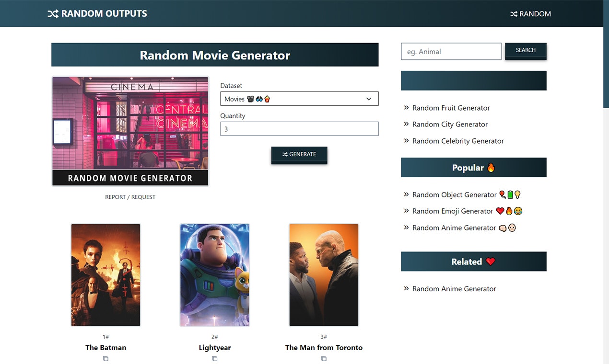Select 'The Man from Toronto' title text

324,348
